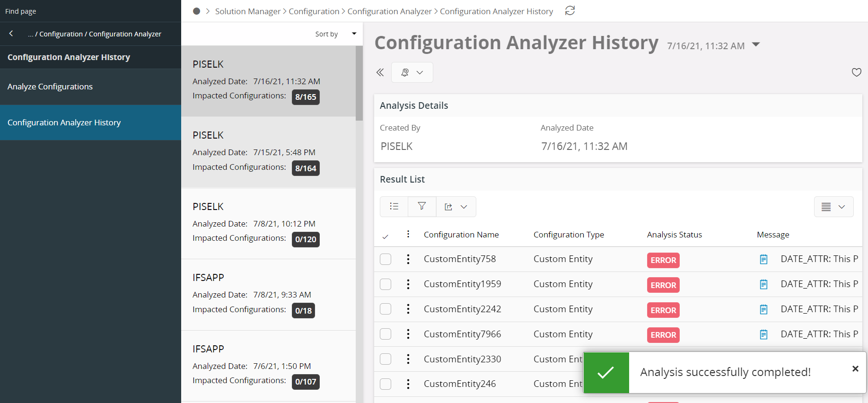Screen dimensions: 868x403
Task: Open the Sort by dropdown
Action: point(335,34)
